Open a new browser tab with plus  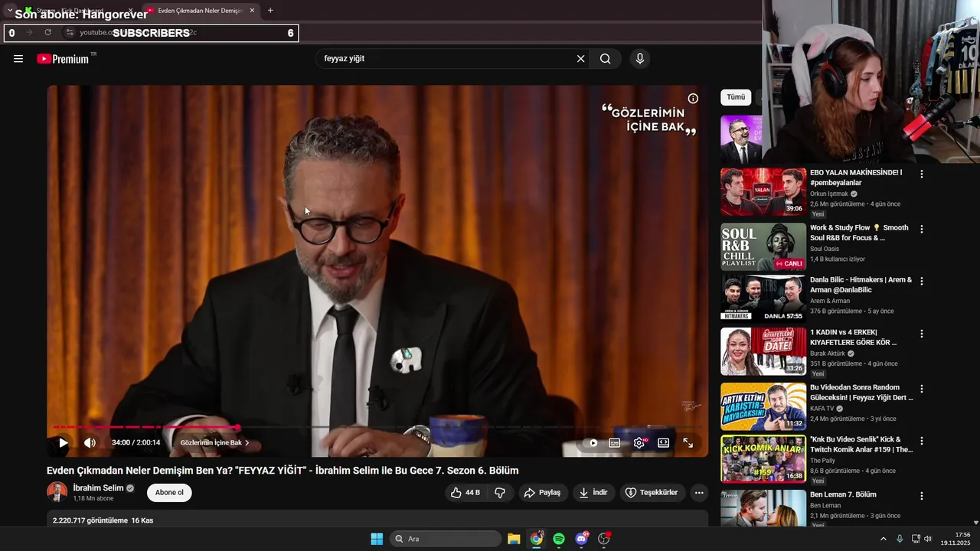tap(270, 11)
